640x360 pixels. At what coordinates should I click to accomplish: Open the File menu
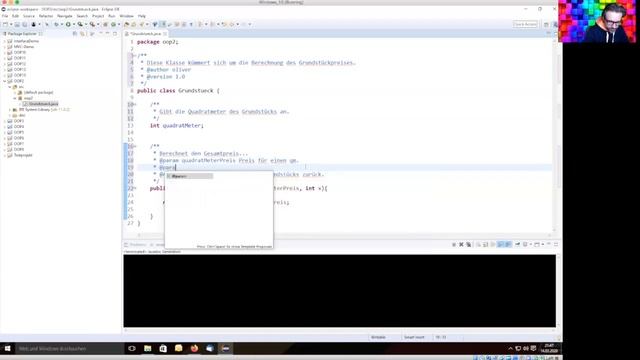click(5, 16)
